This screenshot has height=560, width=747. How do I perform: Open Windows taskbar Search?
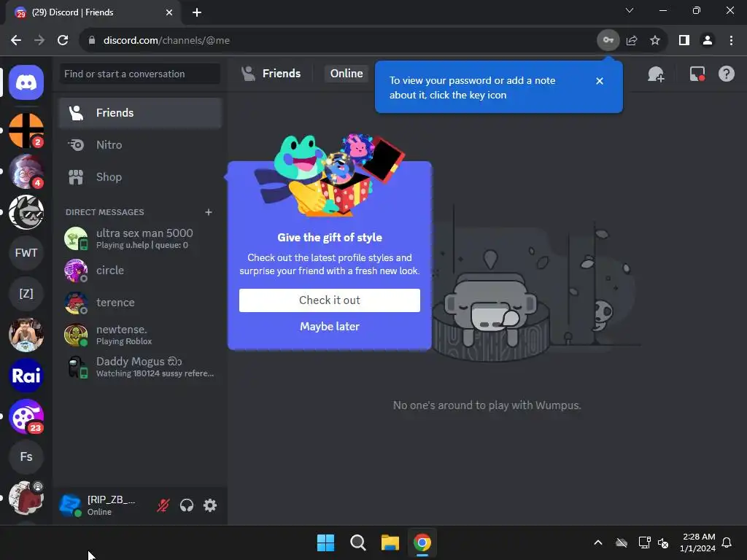[x=357, y=542]
